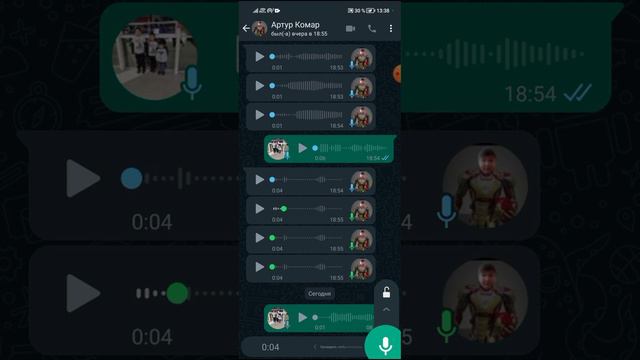This screenshot has width=640, height=360.
Task: Tap the waveform of incoming 0:01 message at 18:54
Action: point(309,115)
